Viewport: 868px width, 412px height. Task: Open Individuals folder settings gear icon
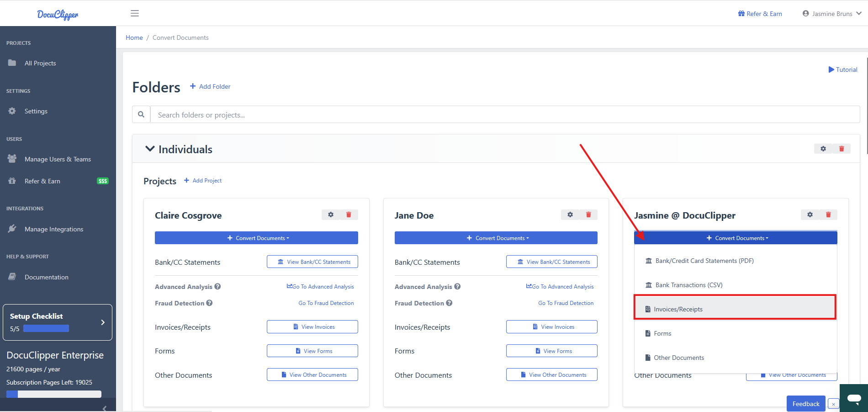click(x=823, y=149)
